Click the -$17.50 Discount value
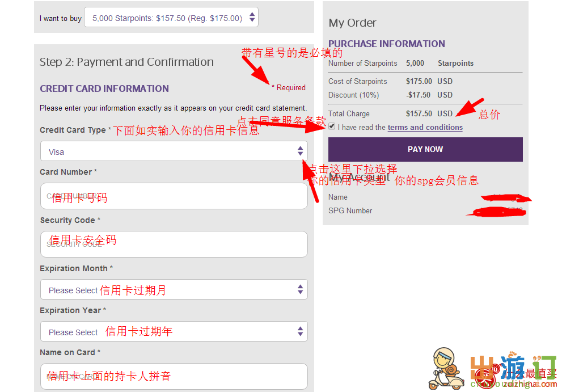This screenshot has height=392, width=562. pos(419,95)
